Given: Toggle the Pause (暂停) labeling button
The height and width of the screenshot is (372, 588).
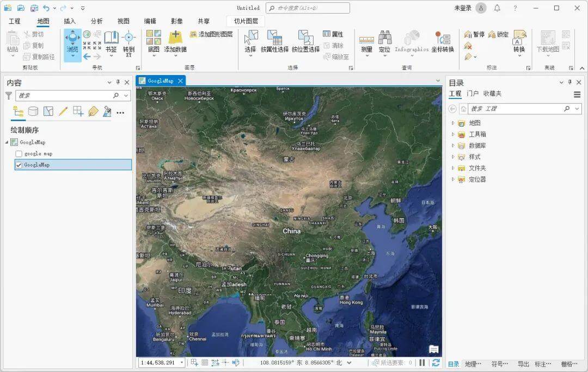Looking at the screenshot, I should (x=474, y=34).
